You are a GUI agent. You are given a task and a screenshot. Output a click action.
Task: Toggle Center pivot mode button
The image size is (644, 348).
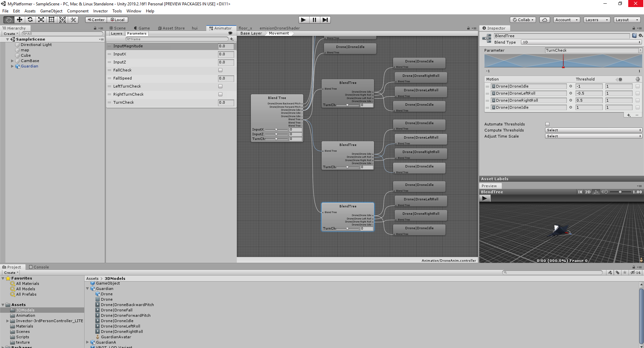96,20
